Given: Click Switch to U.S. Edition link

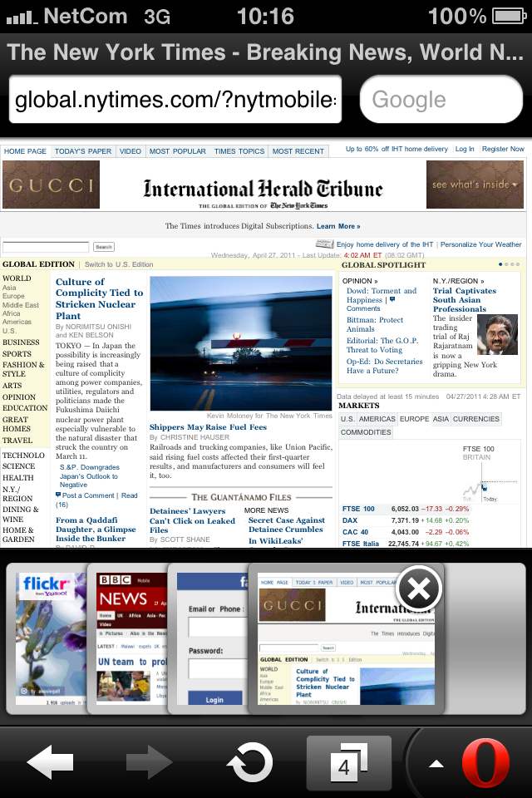Looking at the screenshot, I should 119,264.
